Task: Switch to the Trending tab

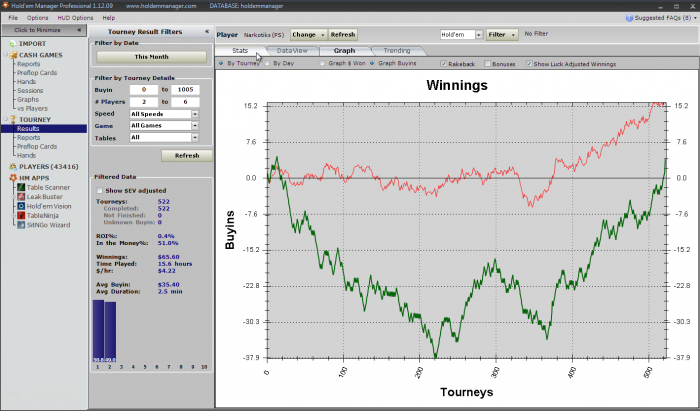Action: [397, 50]
